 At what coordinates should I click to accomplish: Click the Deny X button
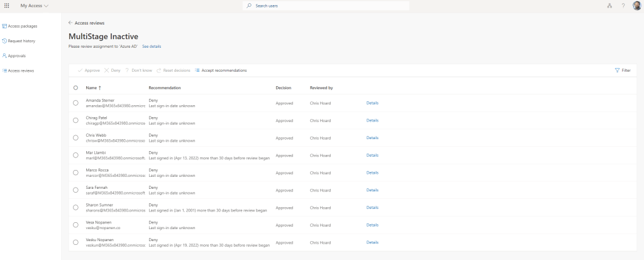tap(113, 71)
